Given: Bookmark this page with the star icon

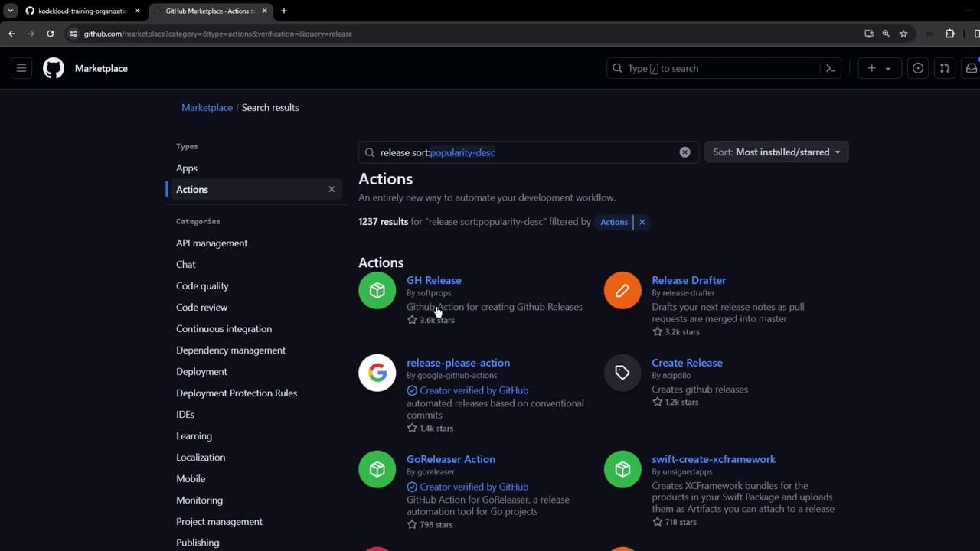Looking at the screenshot, I should pyautogui.click(x=903, y=34).
